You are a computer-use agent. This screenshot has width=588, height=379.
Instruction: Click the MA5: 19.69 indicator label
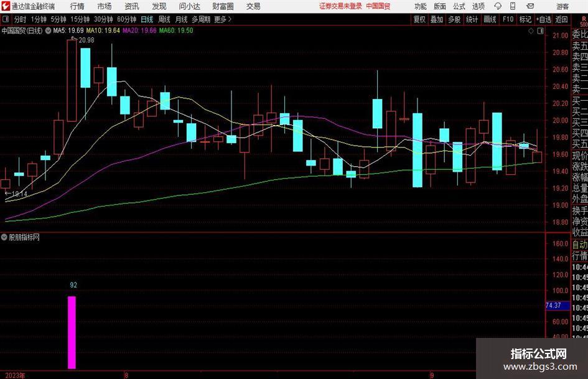[68, 30]
